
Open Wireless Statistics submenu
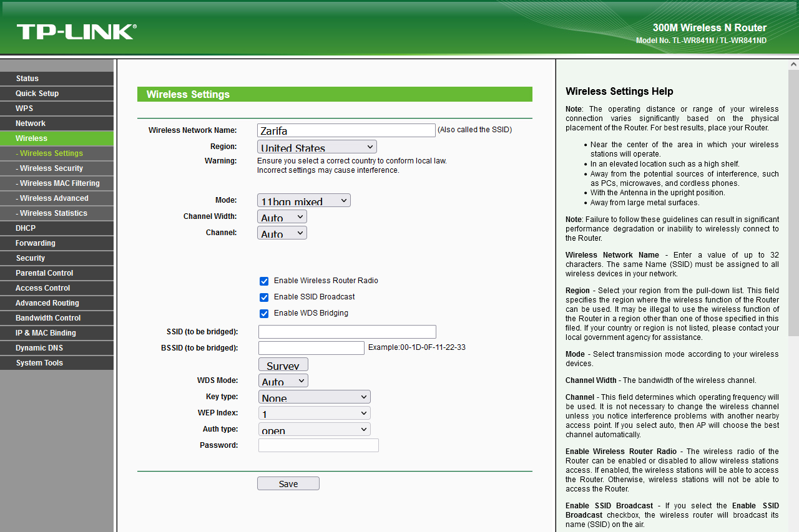point(57,213)
